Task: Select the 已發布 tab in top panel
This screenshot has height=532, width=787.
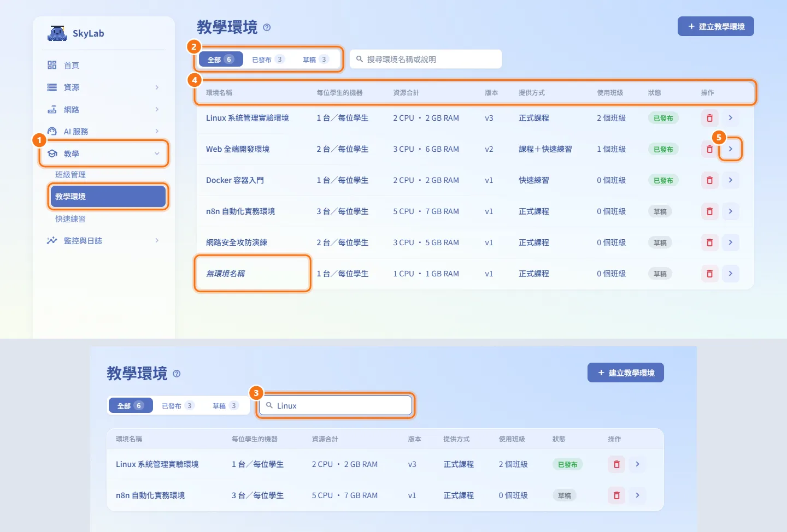Action: click(268, 60)
